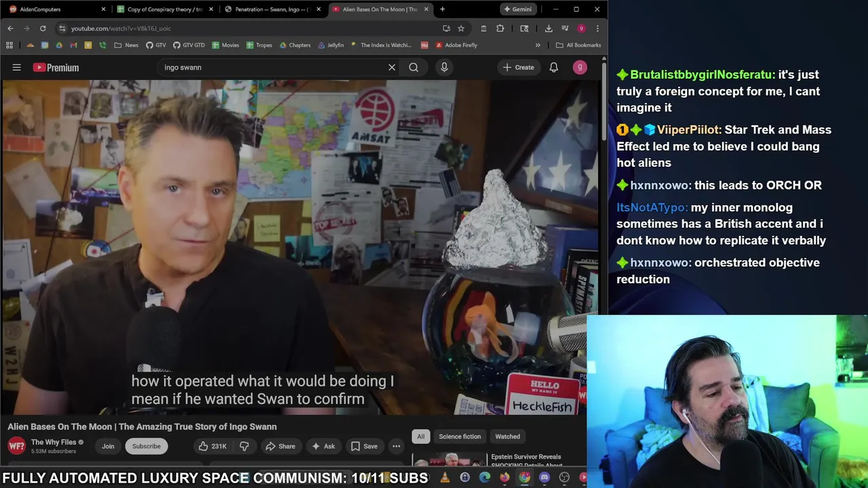The width and height of the screenshot is (868, 488).
Task: Select the 'Watched' chip
Action: click(507, 436)
